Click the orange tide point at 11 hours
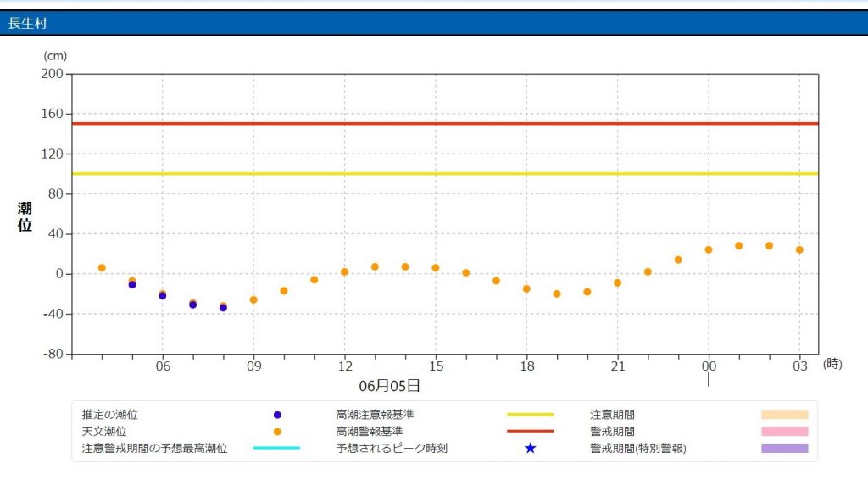Screen dimensions: 868x481 (314, 280)
